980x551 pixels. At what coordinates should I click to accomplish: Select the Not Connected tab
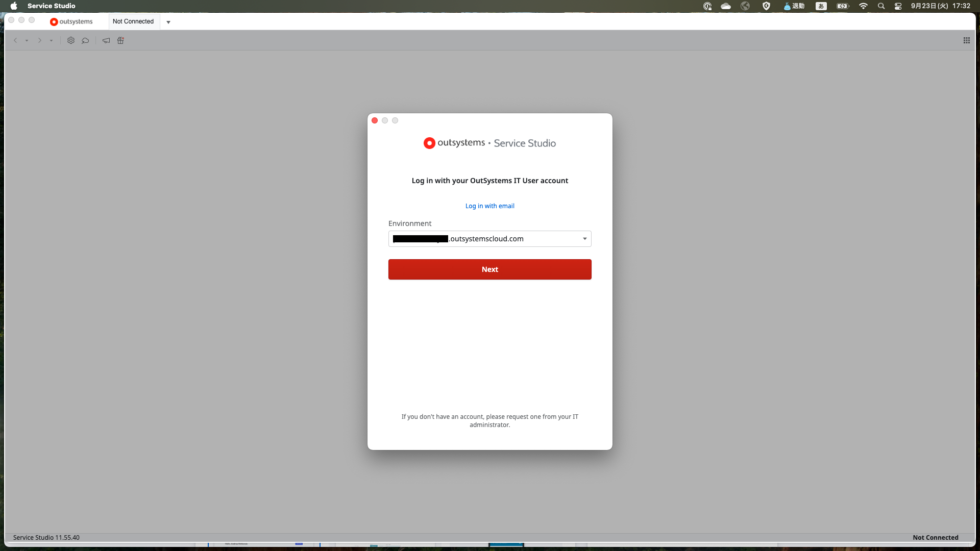point(133,21)
